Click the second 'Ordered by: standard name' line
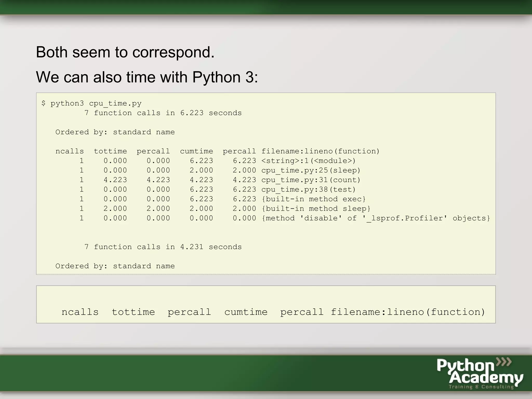The image size is (532, 399). 115,266
